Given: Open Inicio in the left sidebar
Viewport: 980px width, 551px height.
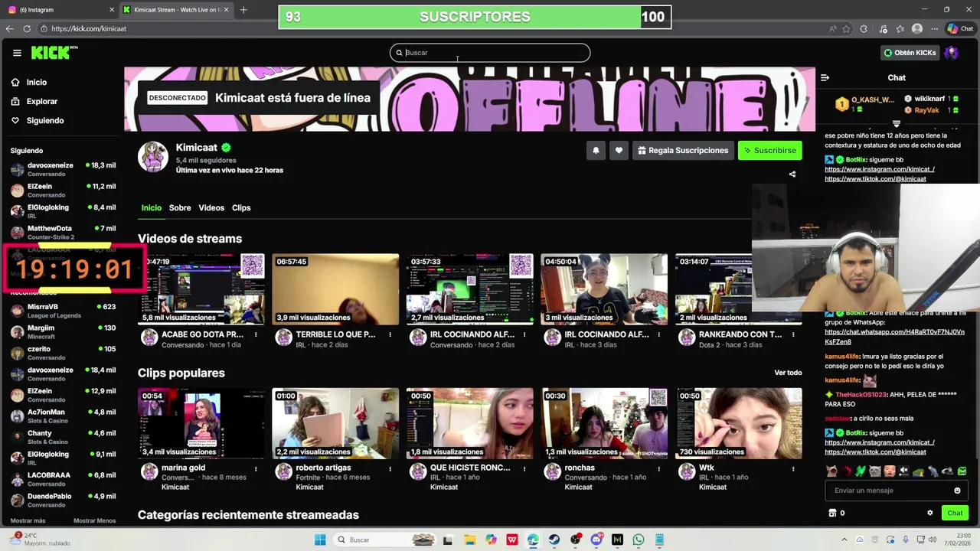Looking at the screenshot, I should tap(36, 82).
